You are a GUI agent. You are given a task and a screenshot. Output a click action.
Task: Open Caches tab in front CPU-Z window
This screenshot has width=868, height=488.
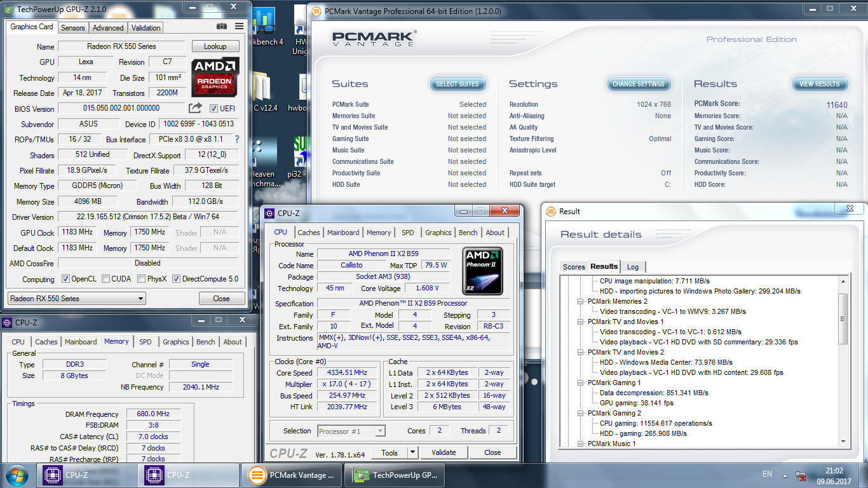tap(309, 233)
